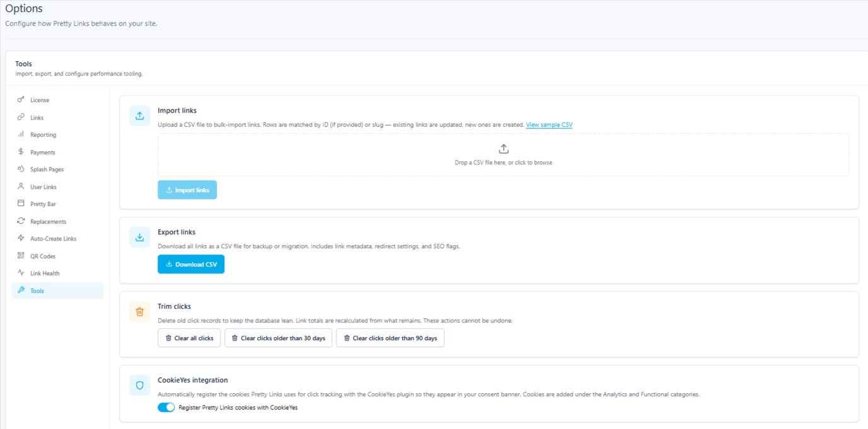Click the Export links download tile icon
868x429 pixels.
[140, 237]
